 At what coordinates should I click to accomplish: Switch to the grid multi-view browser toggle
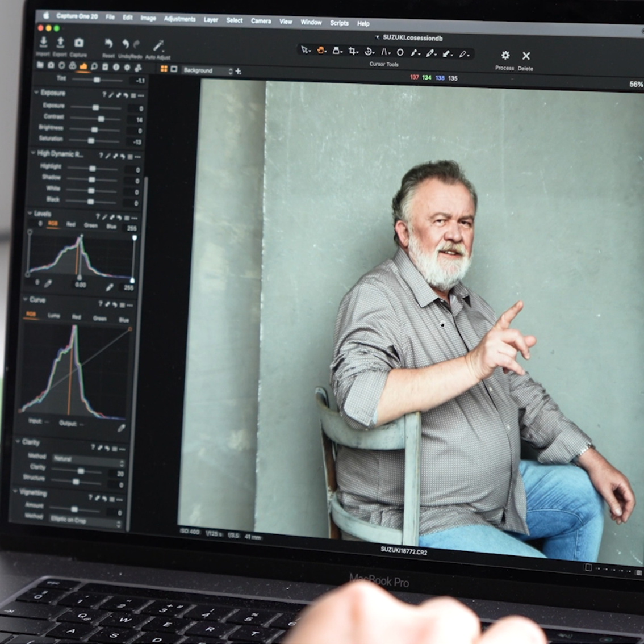[164, 69]
